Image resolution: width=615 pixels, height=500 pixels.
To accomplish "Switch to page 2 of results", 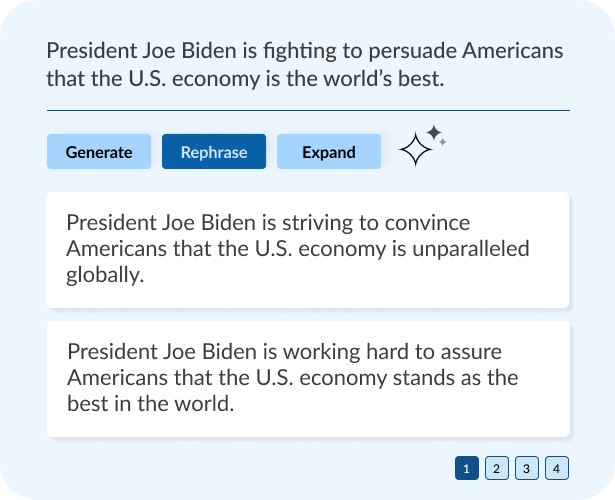I will (497, 467).
